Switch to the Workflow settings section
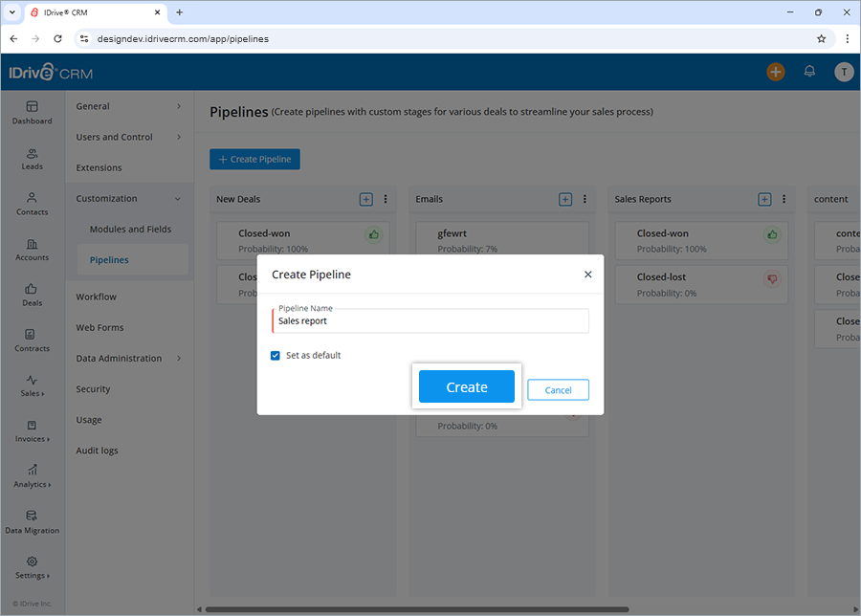 [x=96, y=297]
